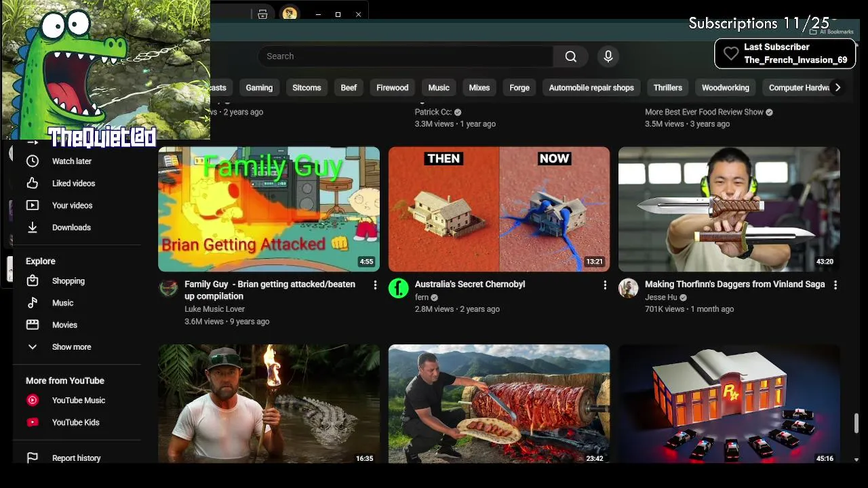Open the fern channel avatar
The height and width of the screenshot is (488, 868).
click(398, 288)
